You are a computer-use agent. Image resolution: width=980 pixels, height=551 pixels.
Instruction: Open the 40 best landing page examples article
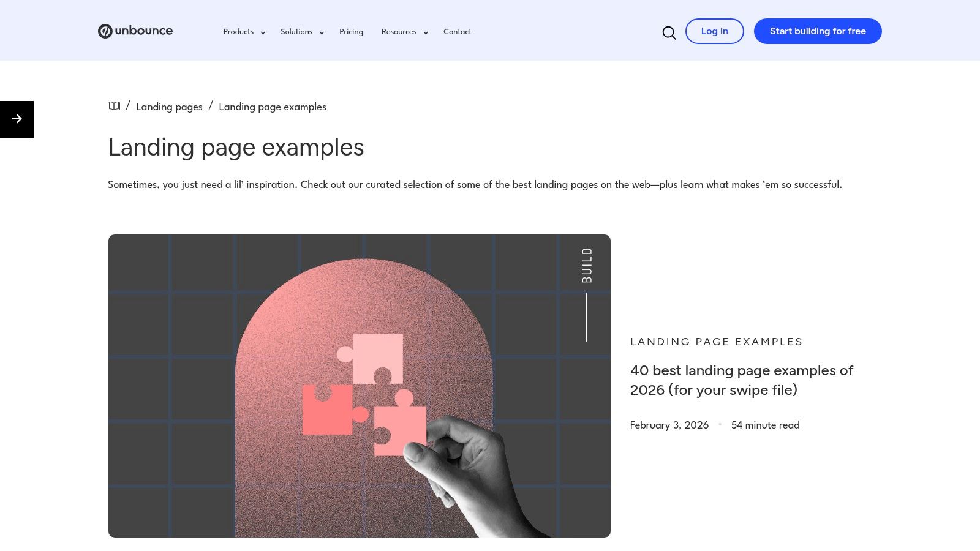pyautogui.click(x=741, y=380)
